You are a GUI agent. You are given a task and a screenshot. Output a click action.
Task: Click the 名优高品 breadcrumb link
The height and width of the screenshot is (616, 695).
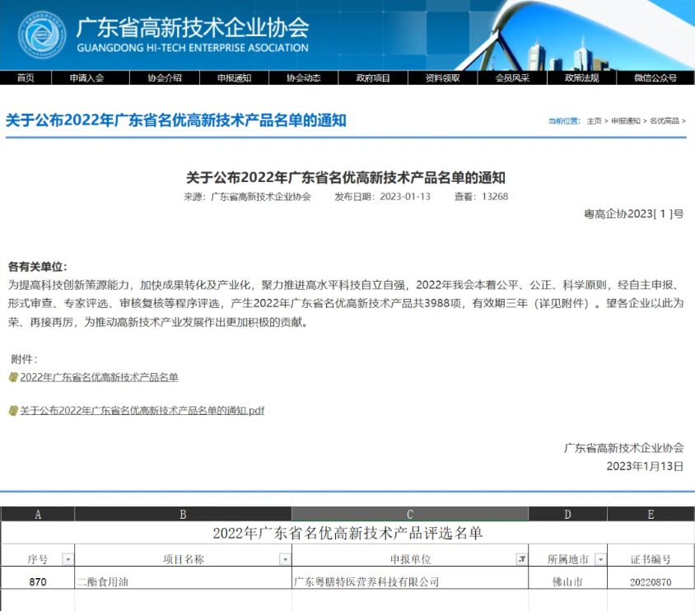coord(664,121)
